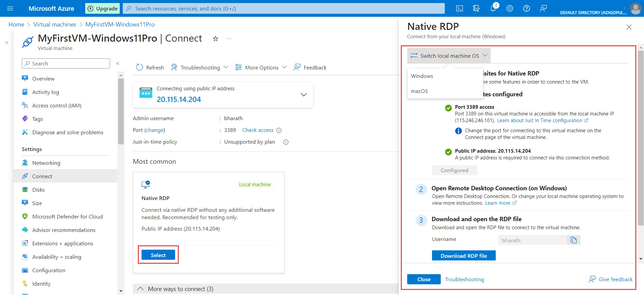This screenshot has width=644, height=295.
Task: Click Download RDP file button
Action: click(x=464, y=256)
